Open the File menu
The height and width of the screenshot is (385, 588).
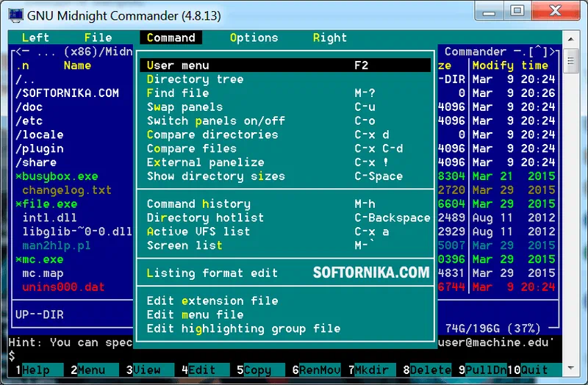pyautogui.click(x=98, y=38)
